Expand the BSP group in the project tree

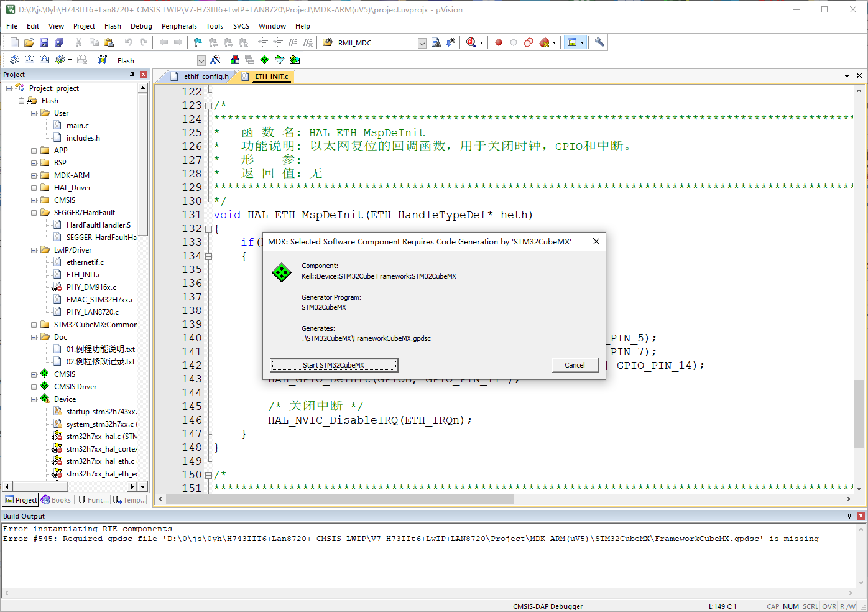pos(34,163)
